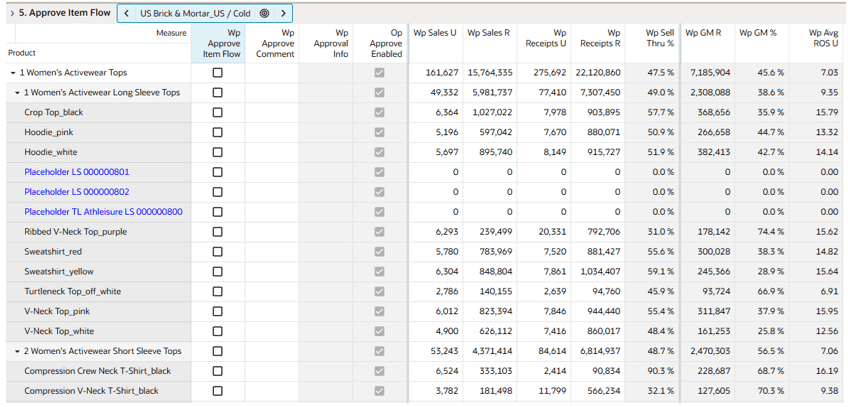
Task: Select the Sweatshirt_yellow product row label
Action: pyautogui.click(x=59, y=271)
